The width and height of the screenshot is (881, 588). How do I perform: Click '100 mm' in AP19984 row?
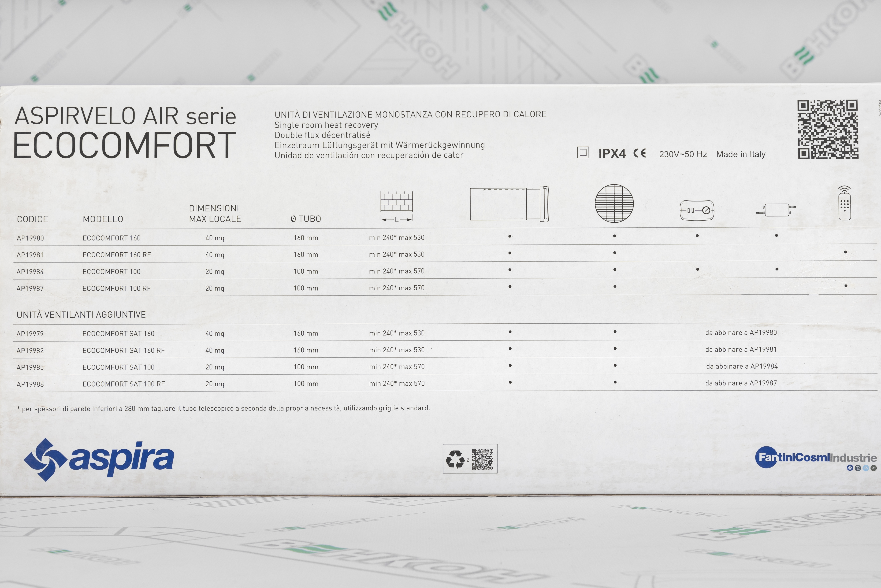(306, 271)
